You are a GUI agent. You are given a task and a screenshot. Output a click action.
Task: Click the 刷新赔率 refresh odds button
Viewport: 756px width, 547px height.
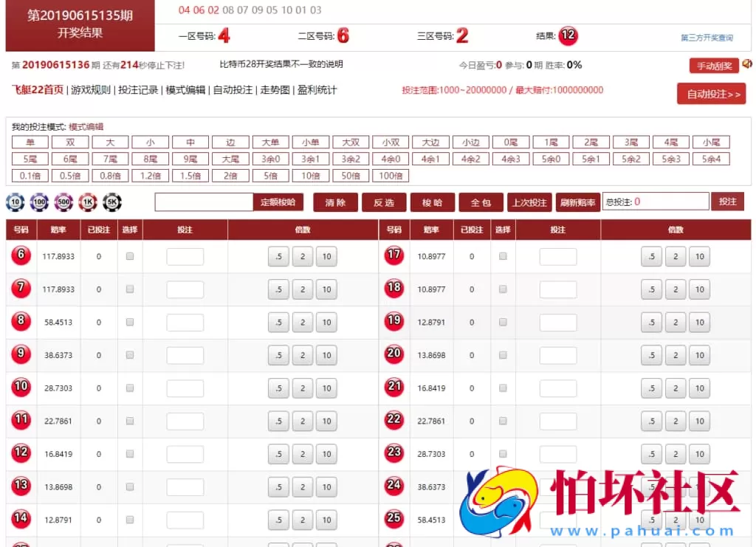(x=577, y=202)
